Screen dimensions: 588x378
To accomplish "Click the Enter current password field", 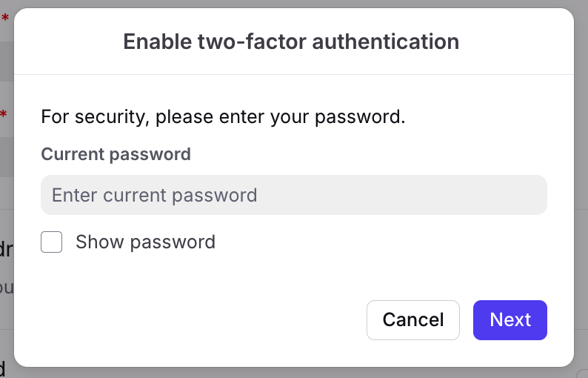I will [293, 195].
